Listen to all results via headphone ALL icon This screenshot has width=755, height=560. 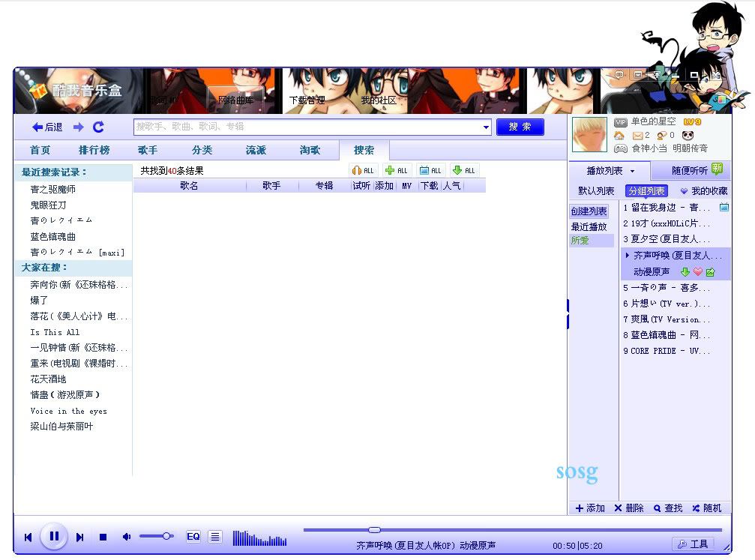[x=363, y=170]
